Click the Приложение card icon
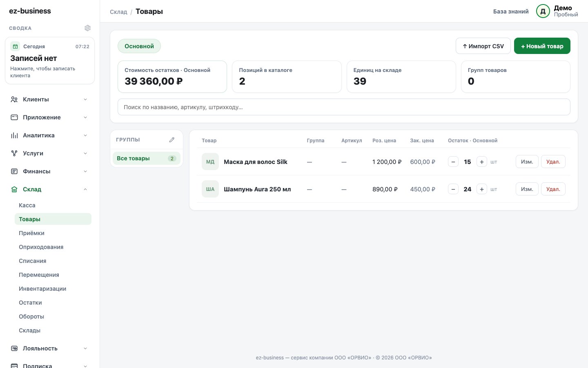The width and height of the screenshot is (588, 368). click(14, 117)
